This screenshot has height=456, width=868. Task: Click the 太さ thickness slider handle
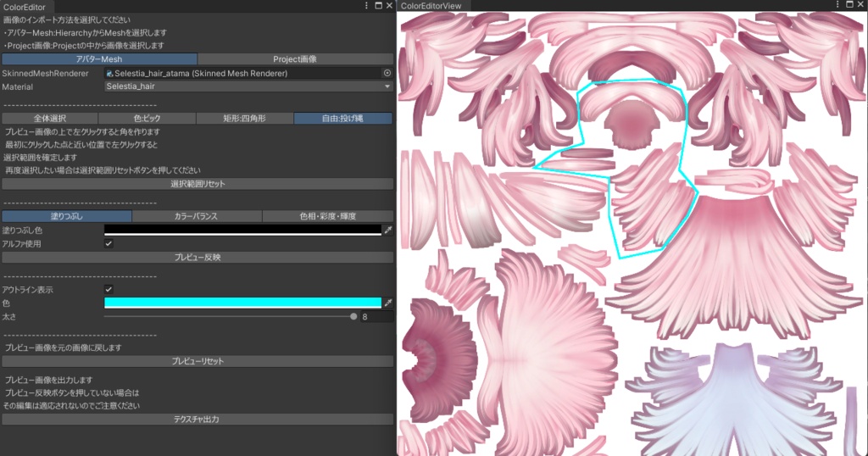click(353, 316)
